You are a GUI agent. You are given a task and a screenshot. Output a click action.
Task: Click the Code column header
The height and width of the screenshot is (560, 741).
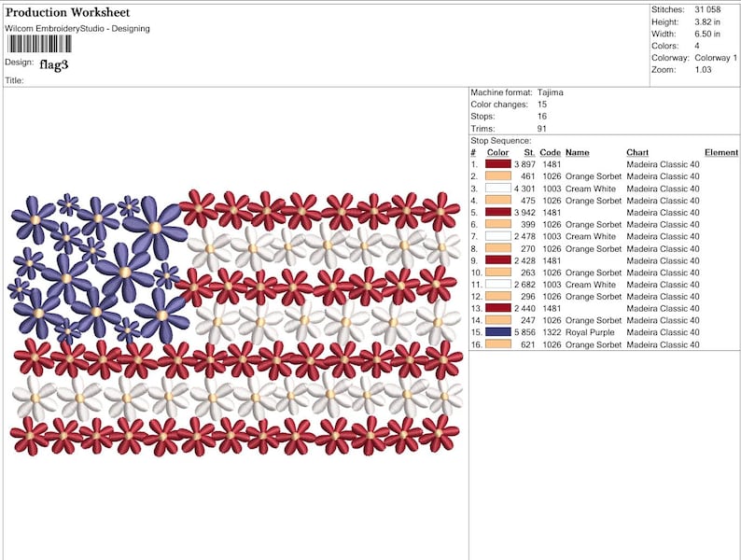(550, 152)
